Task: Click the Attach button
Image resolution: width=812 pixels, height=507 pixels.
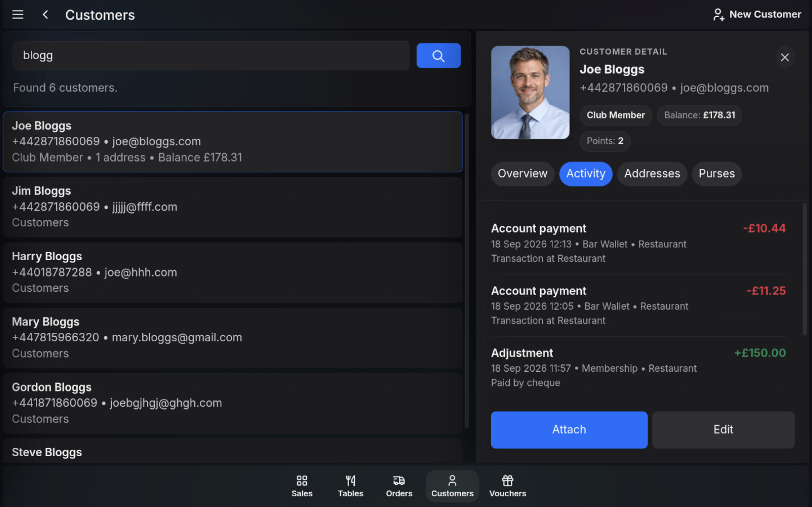Action: [x=569, y=430]
